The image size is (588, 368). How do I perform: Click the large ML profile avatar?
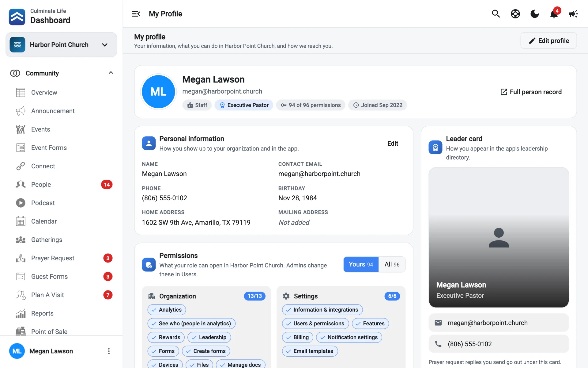coord(158,92)
